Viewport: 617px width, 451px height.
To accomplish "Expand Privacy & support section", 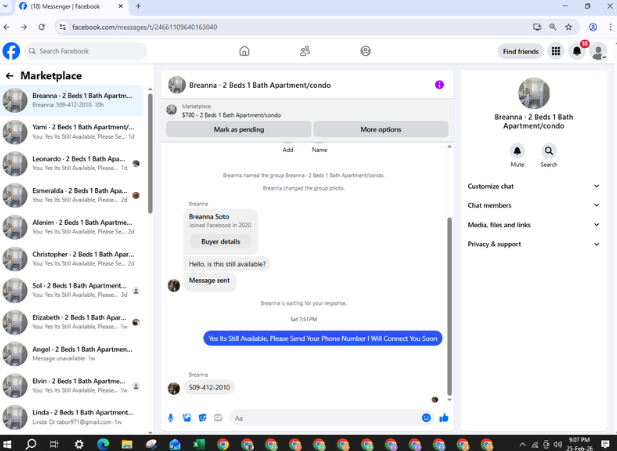I will [533, 244].
